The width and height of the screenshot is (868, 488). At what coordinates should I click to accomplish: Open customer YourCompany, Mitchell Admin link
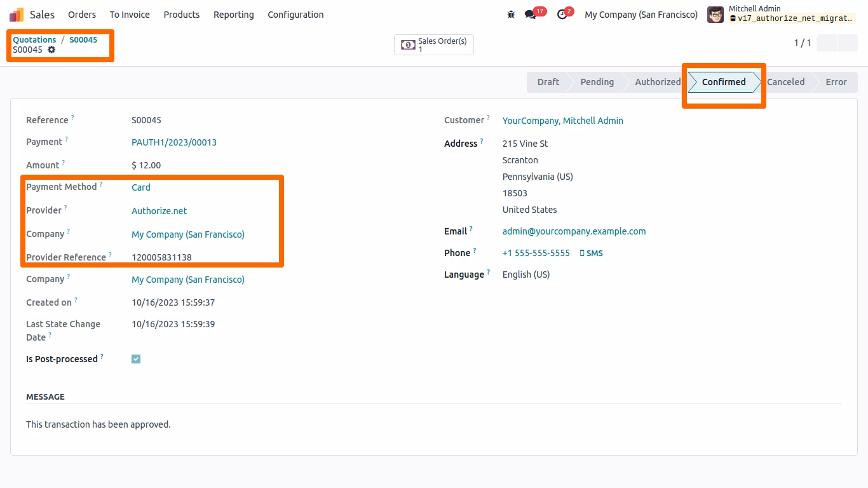563,121
